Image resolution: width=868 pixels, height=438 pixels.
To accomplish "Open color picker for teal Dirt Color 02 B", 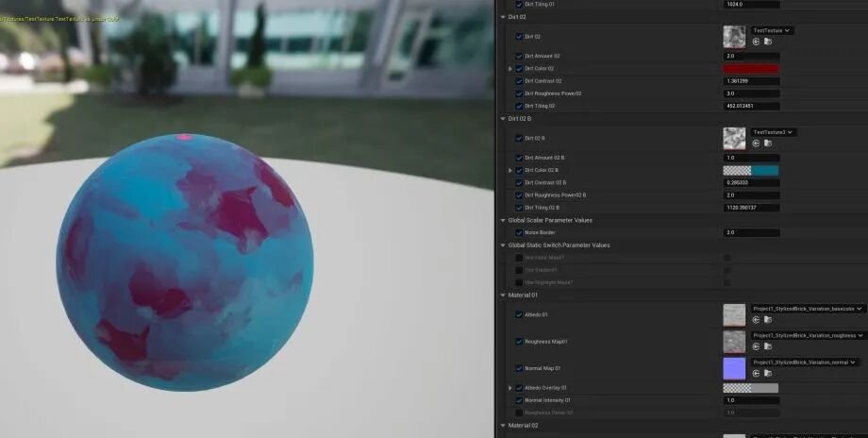I will 751,171.
